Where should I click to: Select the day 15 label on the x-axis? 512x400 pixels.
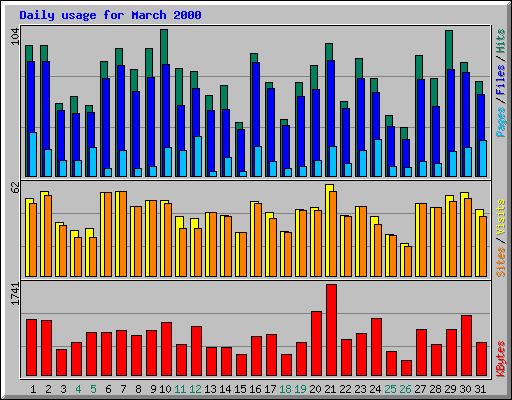[x=240, y=389]
